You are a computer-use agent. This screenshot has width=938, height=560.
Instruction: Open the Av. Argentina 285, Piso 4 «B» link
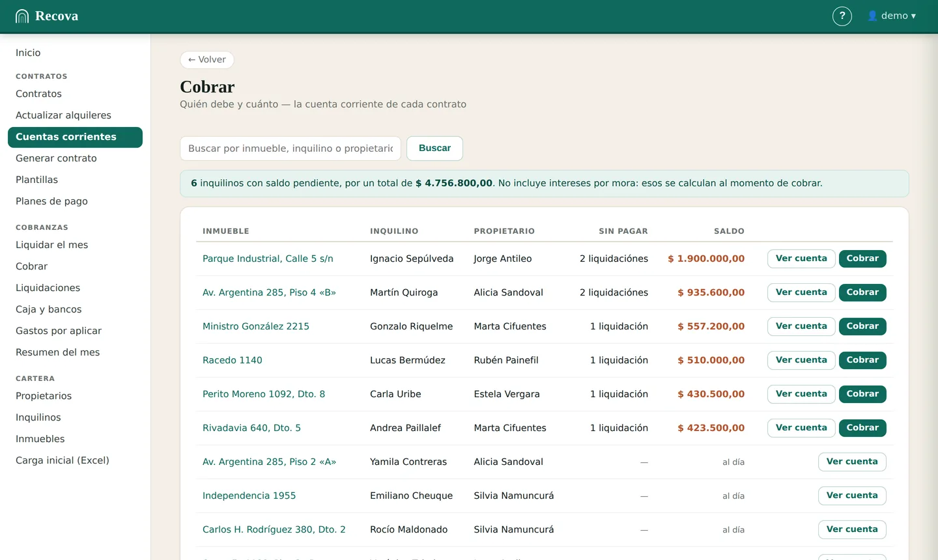coord(269,292)
